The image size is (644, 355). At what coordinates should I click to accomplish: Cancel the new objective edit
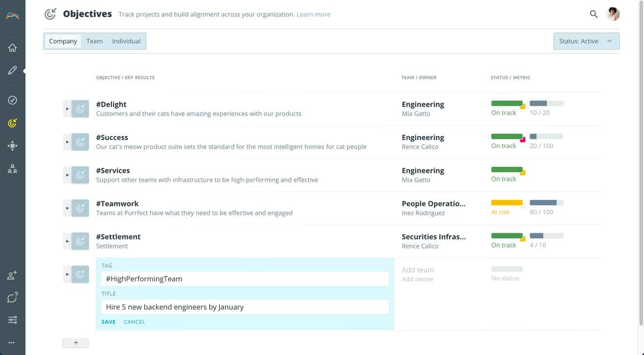click(134, 322)
